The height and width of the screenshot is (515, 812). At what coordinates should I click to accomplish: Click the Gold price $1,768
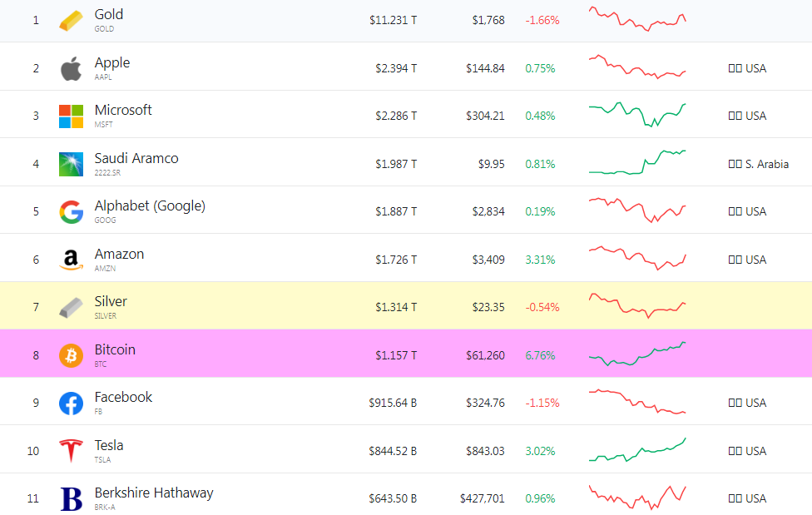point(488,20)
